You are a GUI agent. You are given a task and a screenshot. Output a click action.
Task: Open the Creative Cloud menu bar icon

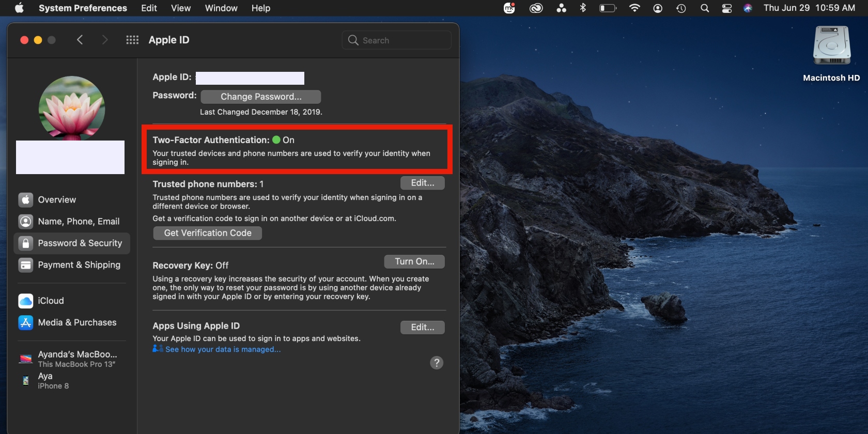[x=536, y=8]
